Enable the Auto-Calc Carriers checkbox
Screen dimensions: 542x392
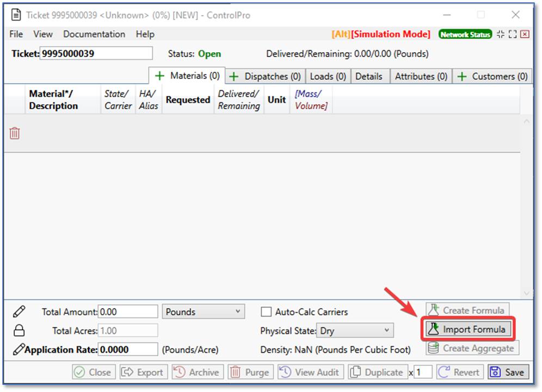click(266, 312)
